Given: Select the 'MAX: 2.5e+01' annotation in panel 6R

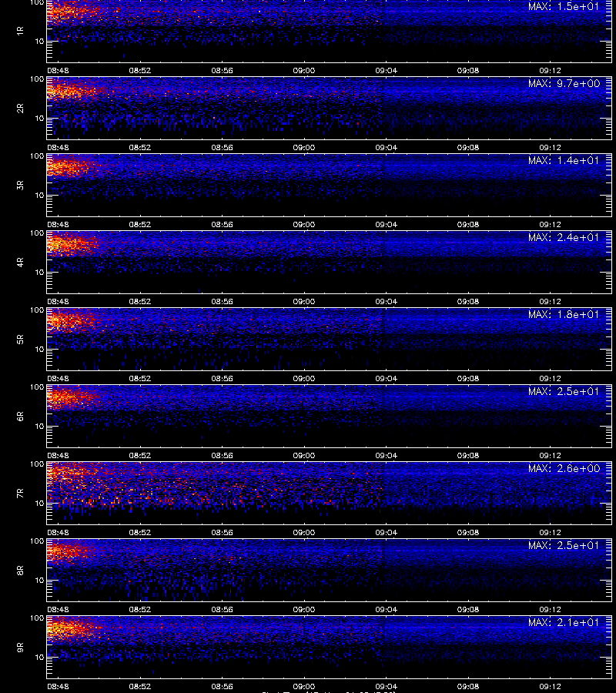Looking at the screenshot, I should point(564,392).
